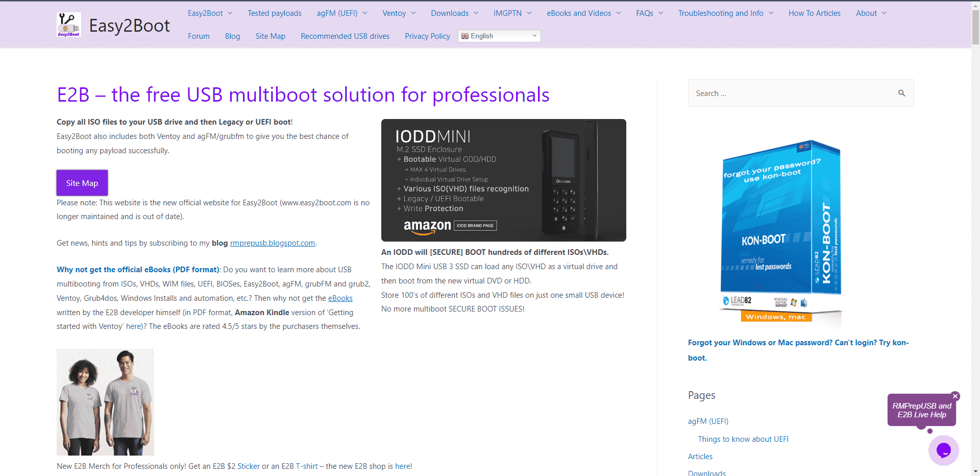The height and width of the screenshot is (476, 980).
Task: Expand the eBooks and Videos chevron
Action: 619,13
